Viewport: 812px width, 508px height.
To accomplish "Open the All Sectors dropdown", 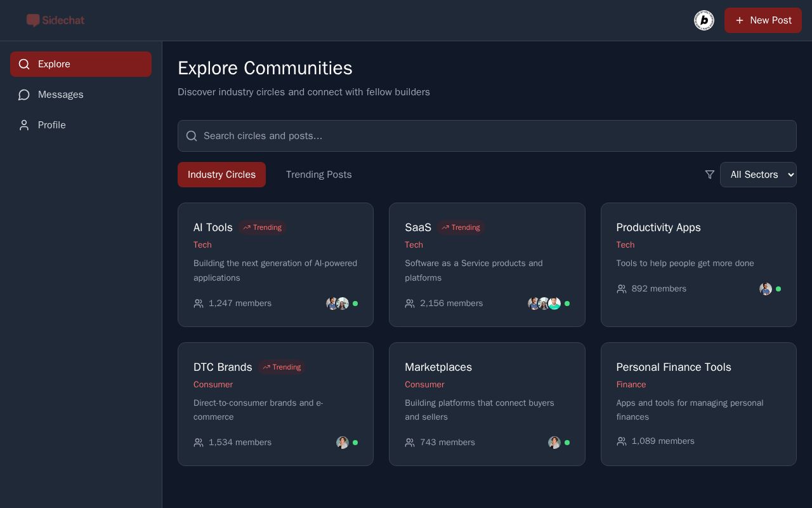I will pos(758,175).
